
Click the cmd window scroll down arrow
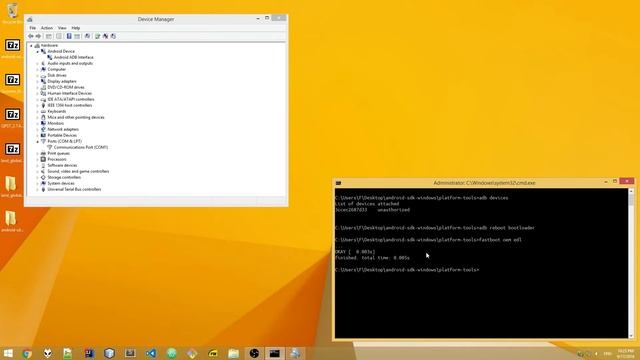click(631, 336)
